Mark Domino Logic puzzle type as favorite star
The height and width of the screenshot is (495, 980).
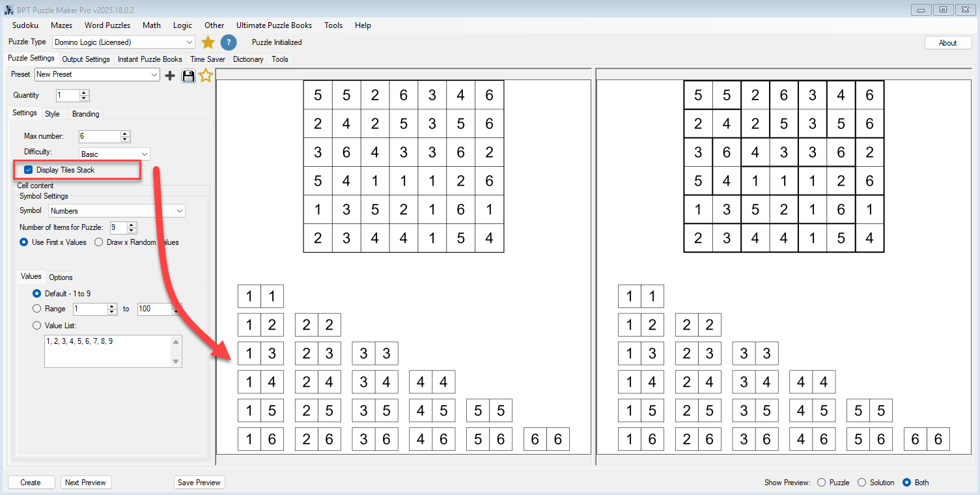point(207,42)
